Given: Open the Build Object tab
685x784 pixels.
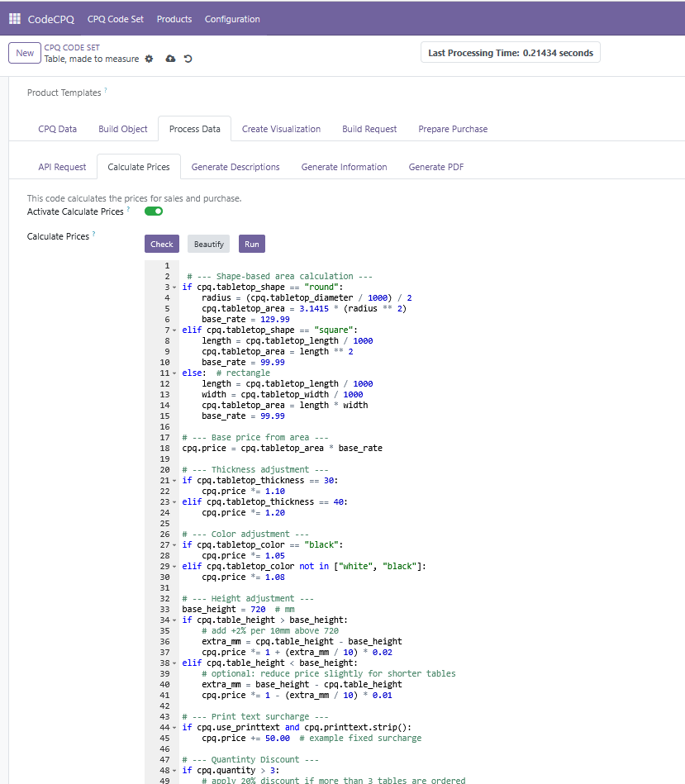Looking at the screenshot, I should point(123,129).
